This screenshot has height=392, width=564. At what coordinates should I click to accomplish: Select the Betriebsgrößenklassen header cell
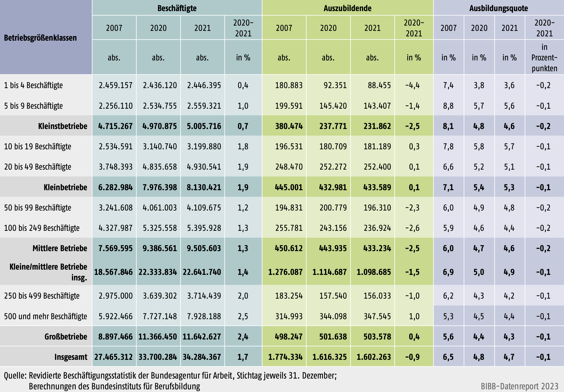pyautogui.click(x=40, y=38)
